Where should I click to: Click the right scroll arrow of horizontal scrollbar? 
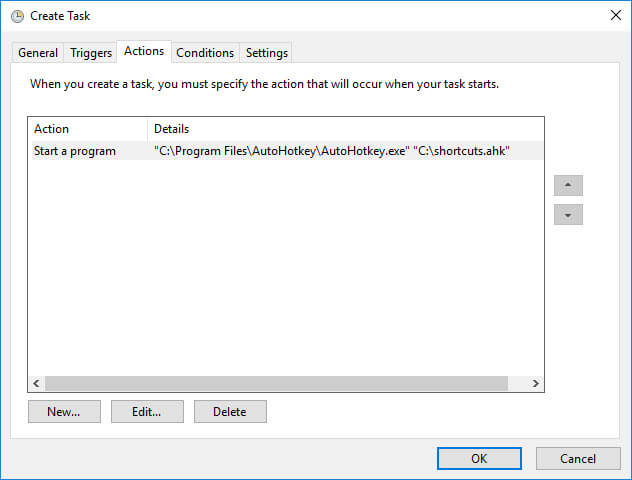point(535,383)
